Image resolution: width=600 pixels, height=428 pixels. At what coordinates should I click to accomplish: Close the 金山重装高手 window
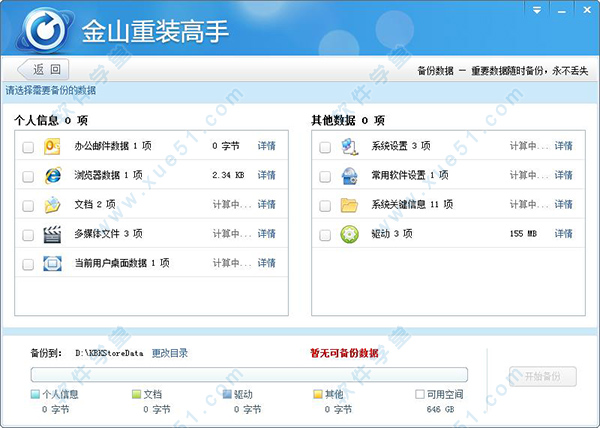pyautogui.click(x=587, y=10)
